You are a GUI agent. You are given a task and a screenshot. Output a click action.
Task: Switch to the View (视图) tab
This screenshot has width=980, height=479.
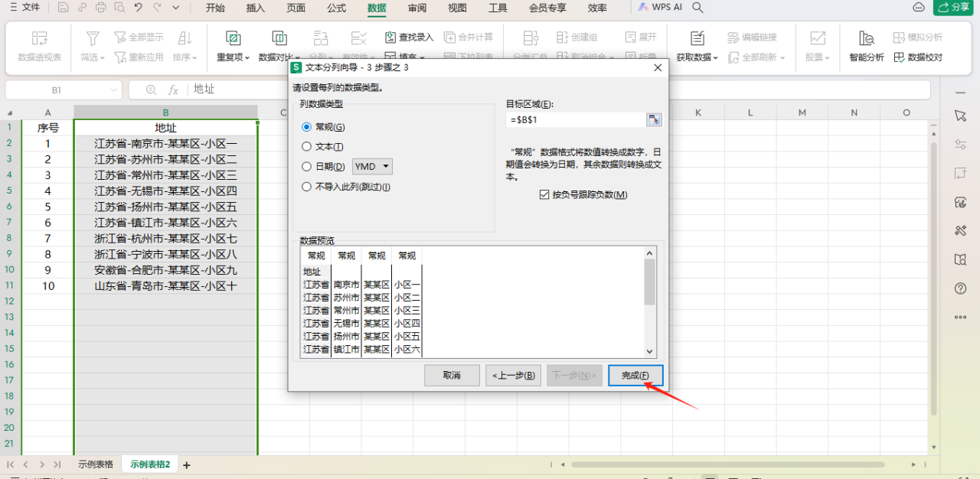pos(457,8)
